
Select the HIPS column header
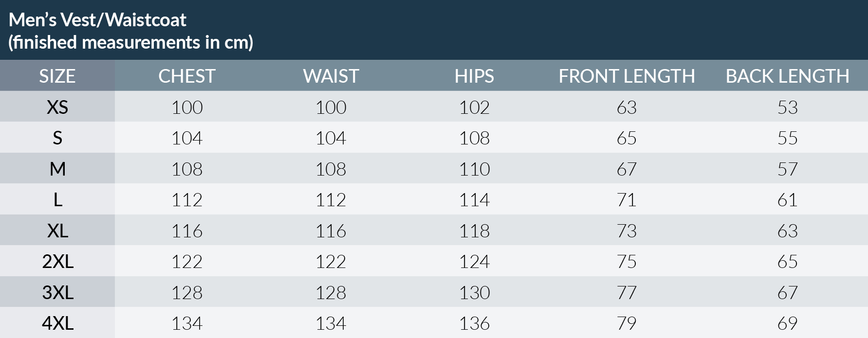pyautogui.click(x=474, y=76)
